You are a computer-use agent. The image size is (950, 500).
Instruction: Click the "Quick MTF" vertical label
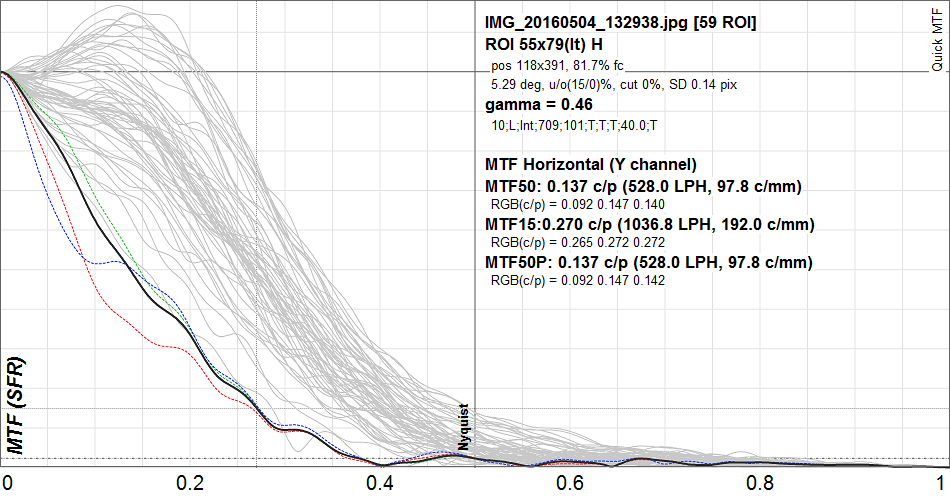click(x=937, y=41)
